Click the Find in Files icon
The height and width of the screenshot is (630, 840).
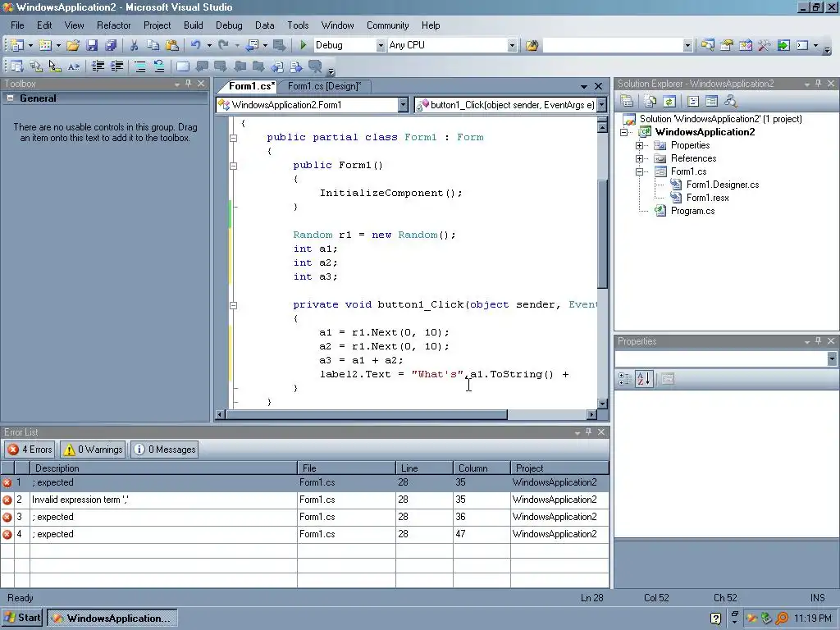click(x=532, y=46)
